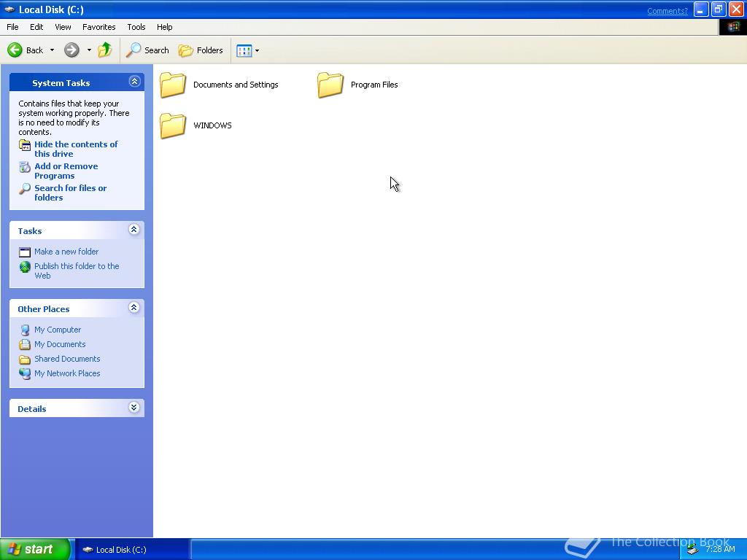Click the Hide contents drive icon
This screenshot has height=560, width=747.
[x=25, y=145]
